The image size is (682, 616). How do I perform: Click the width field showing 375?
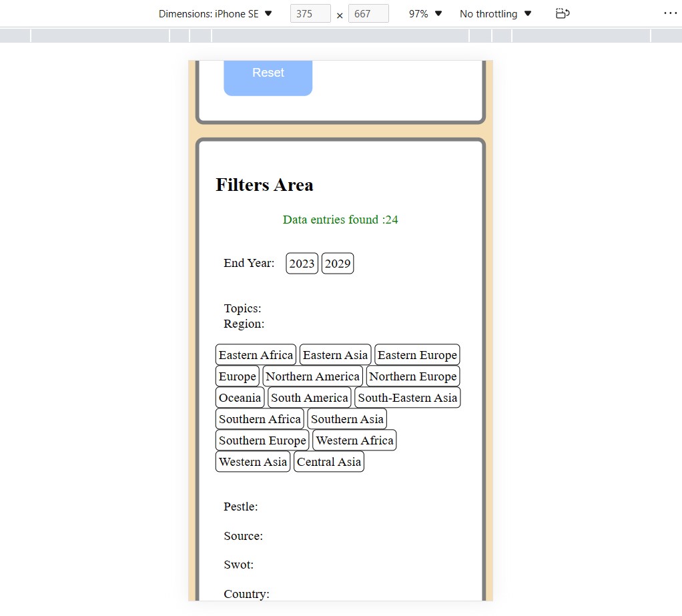coord(310,14)
